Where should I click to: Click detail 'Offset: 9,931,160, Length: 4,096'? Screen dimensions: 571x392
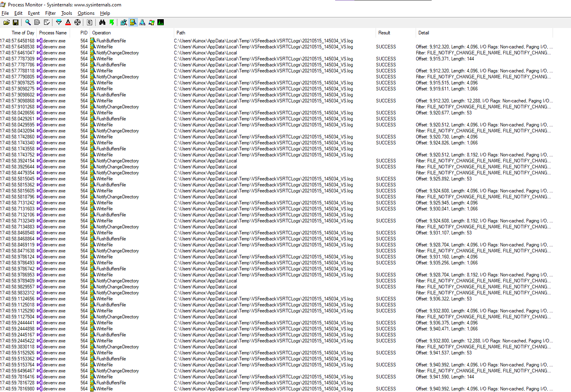coord(446,257)
